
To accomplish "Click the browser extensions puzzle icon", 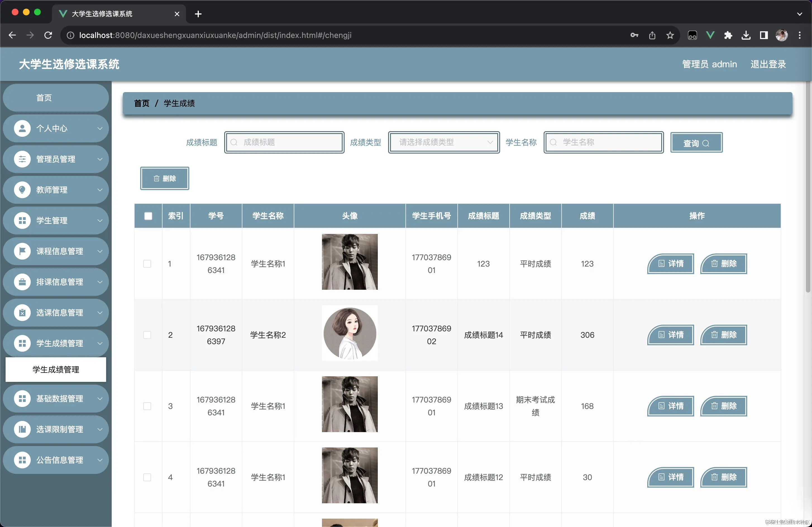I will 728,35.
